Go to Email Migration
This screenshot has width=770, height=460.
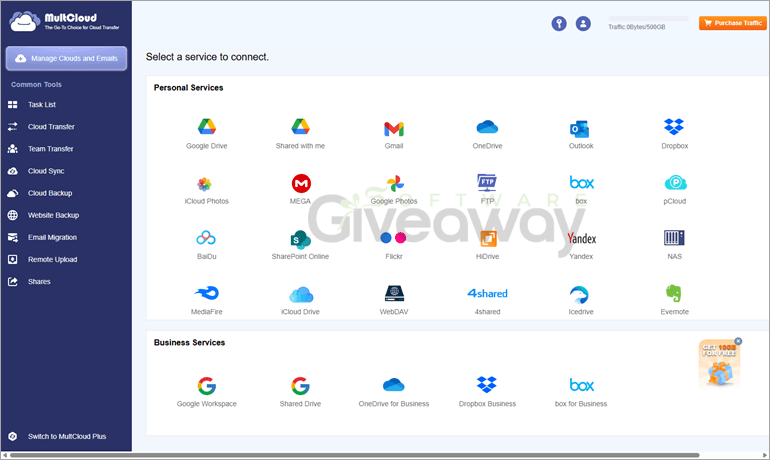52,237
